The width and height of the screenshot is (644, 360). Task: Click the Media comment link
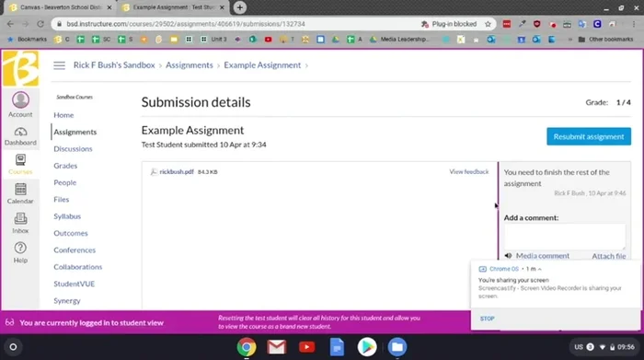[543, 256]
